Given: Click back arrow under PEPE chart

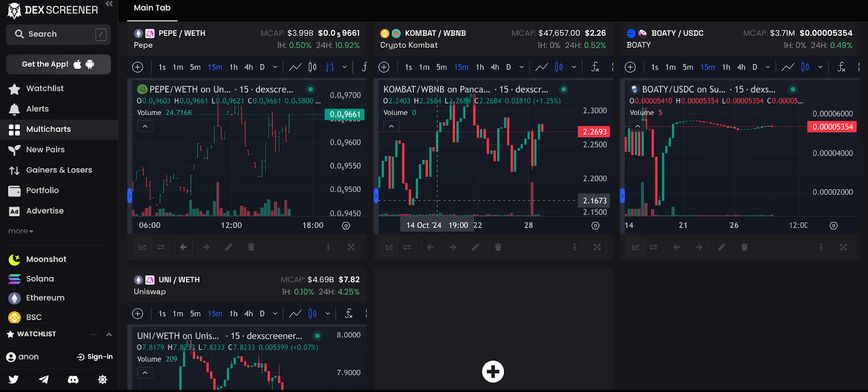Looking at the screenshot, I should click(183, 247).
